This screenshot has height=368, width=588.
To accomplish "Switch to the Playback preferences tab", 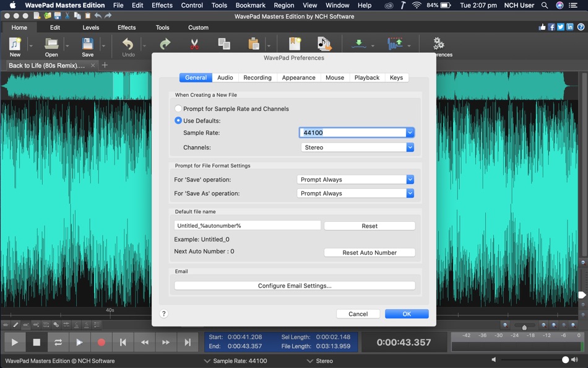I will coord(367,77).
